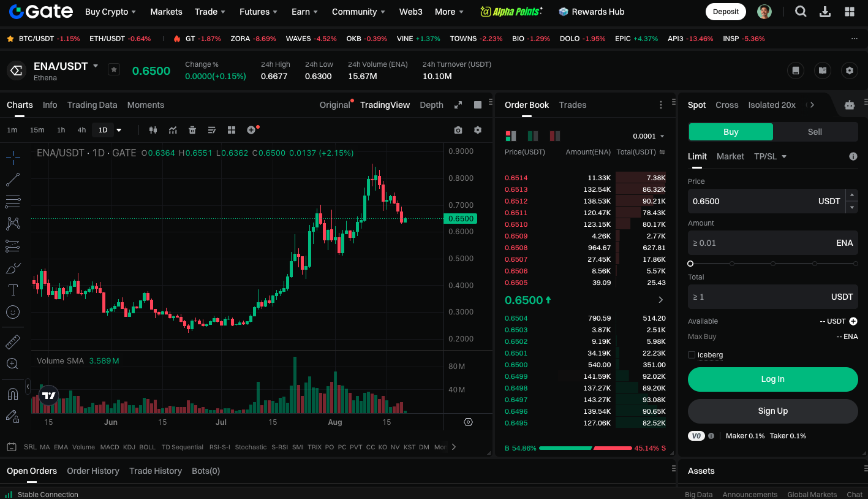Click the search magnifier in header
The image size is (868, 499).
pyautogui.click(x=801, y=12)
